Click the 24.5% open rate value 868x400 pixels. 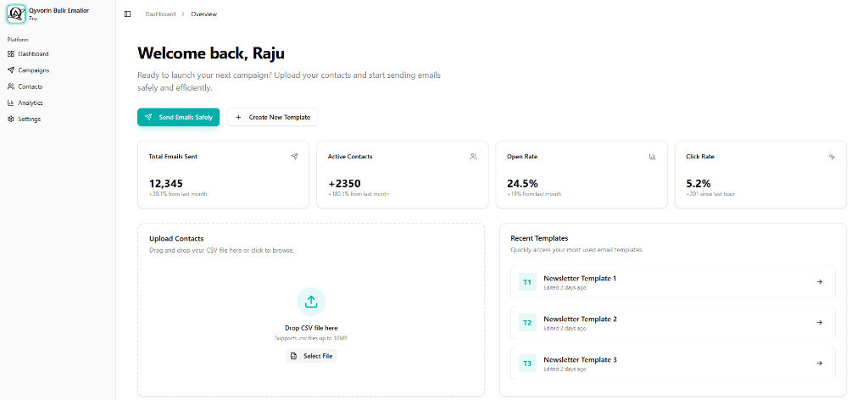522,184
